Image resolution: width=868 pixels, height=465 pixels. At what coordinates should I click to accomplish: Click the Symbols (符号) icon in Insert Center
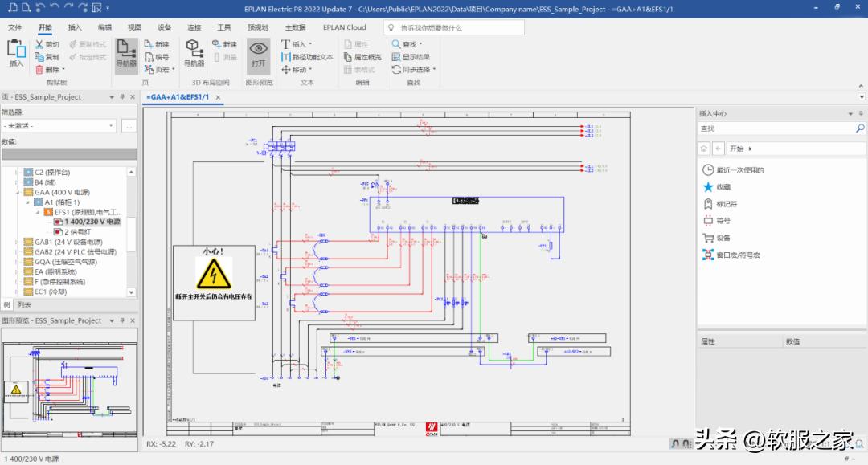[708, 221]
